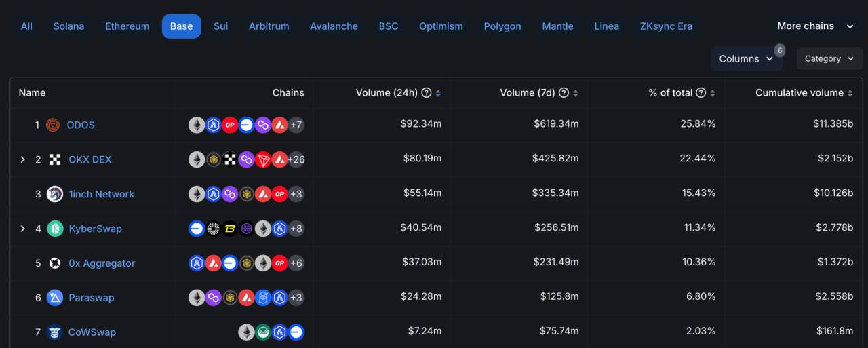The image size is (868, 348).
Task: Sort by Cumulative volume column arrows
Action: pyautogui.click(x=850, y=93)
